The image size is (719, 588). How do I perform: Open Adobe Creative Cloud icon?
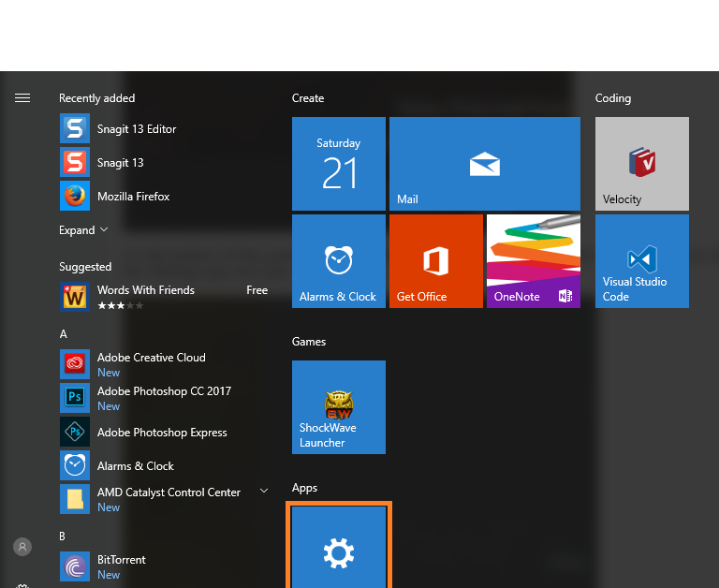[75, 364]
